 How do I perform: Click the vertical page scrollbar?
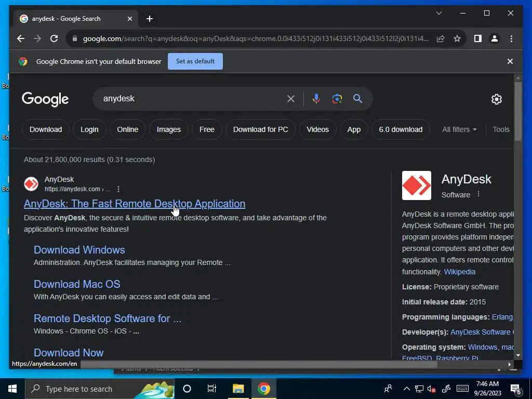tap(518, 111)
